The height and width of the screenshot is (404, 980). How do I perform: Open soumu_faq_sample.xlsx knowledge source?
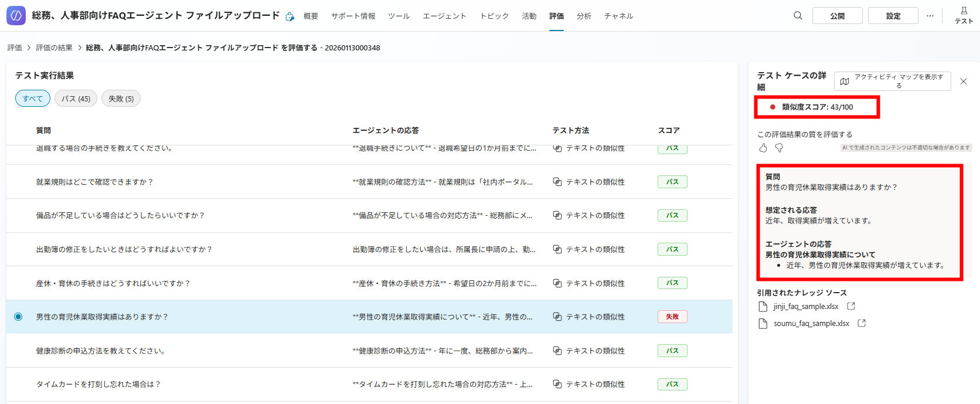pyautogui.click(x=811, y=324)
